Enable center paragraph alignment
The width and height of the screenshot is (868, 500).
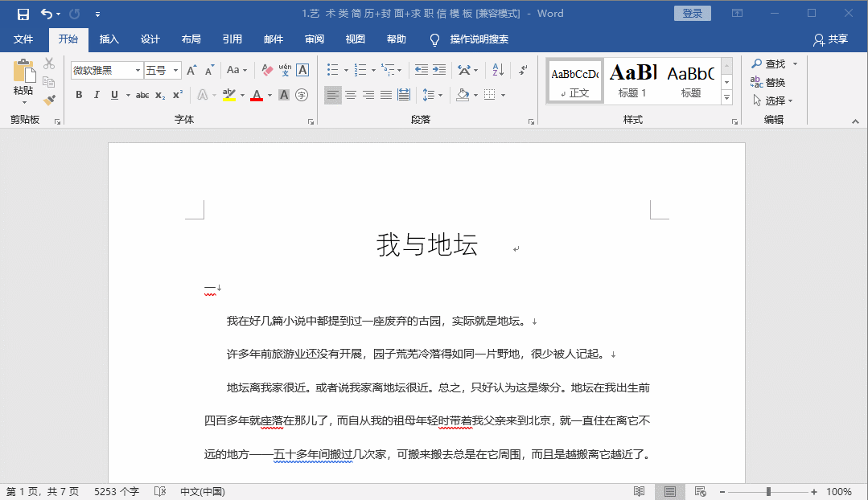point(351,95)
